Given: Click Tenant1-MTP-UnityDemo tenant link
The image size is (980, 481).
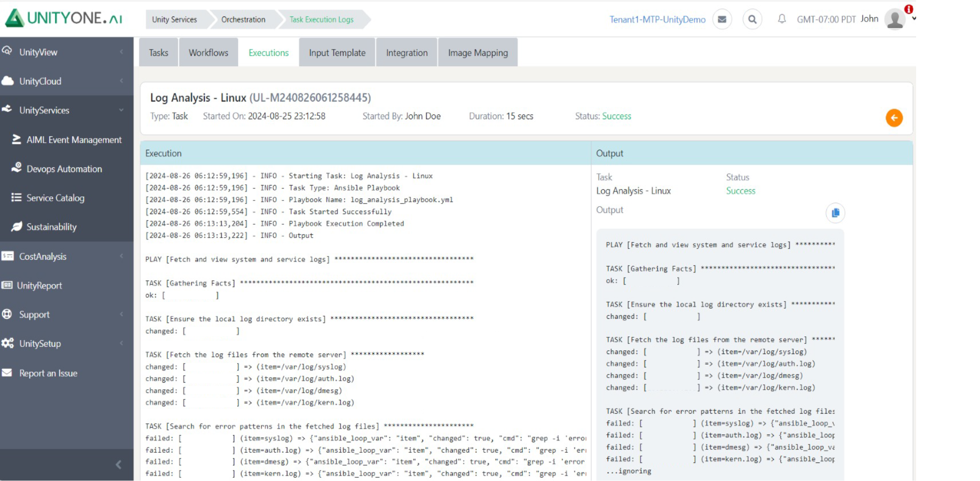Looking at the screenshot, I should (657, 19).
